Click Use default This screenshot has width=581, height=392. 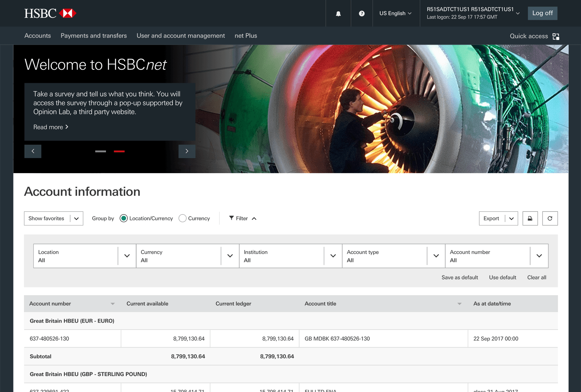pos(503,277)
